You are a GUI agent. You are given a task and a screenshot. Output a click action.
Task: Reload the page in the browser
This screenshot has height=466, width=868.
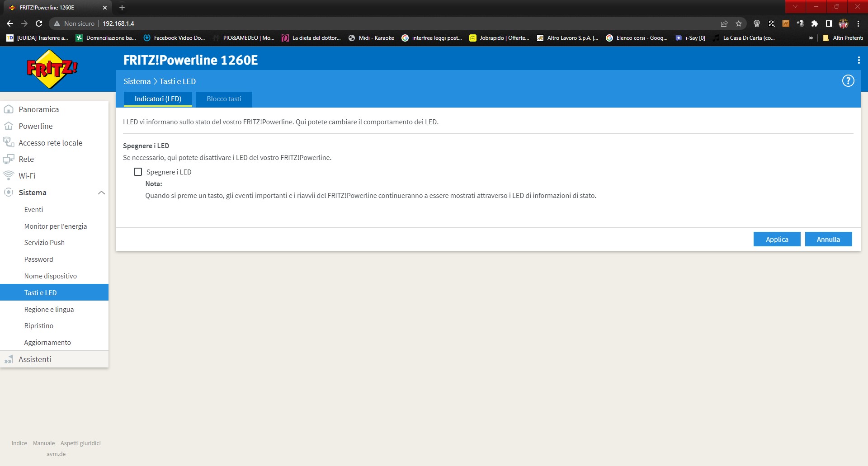39,24
